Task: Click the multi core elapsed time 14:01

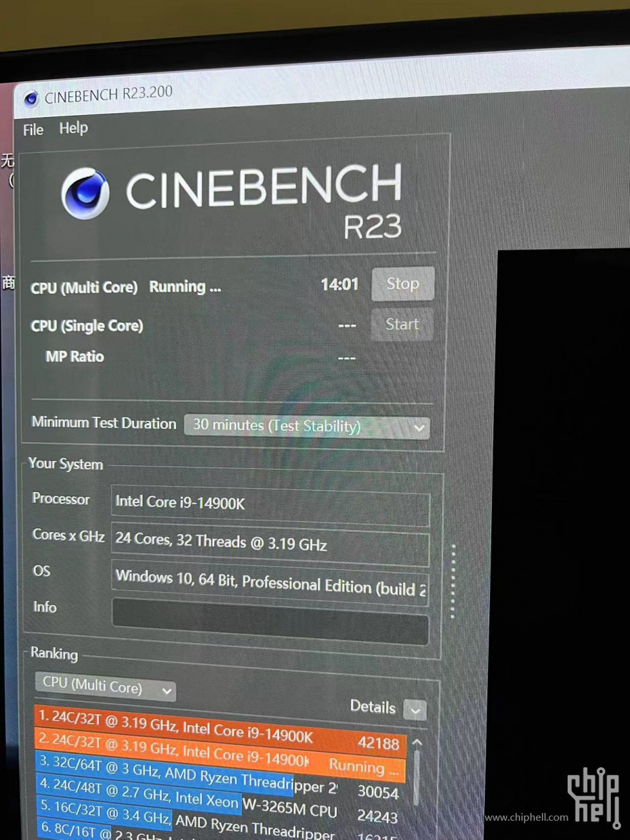Action: (x=339, y=284)
